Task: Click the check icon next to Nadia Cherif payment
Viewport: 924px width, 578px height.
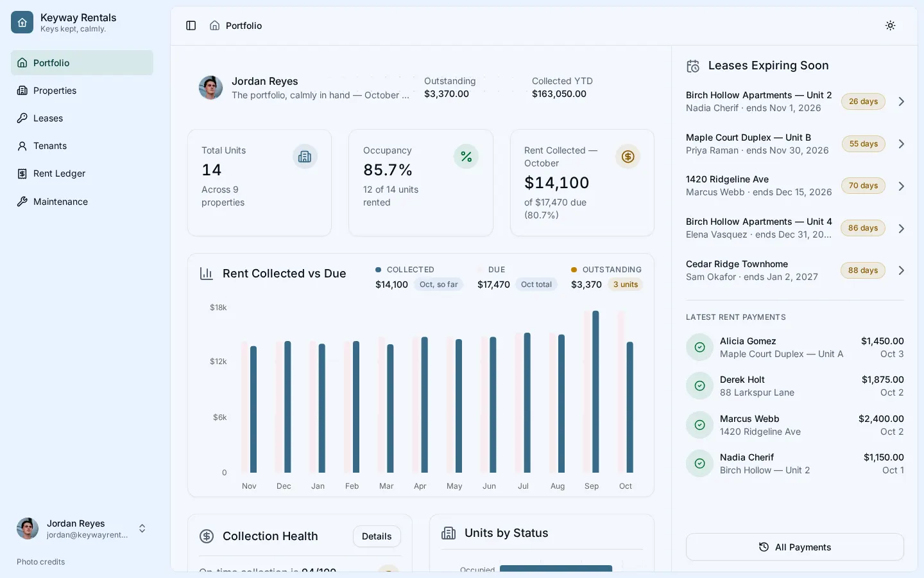Action: click(x=700, y=464)
